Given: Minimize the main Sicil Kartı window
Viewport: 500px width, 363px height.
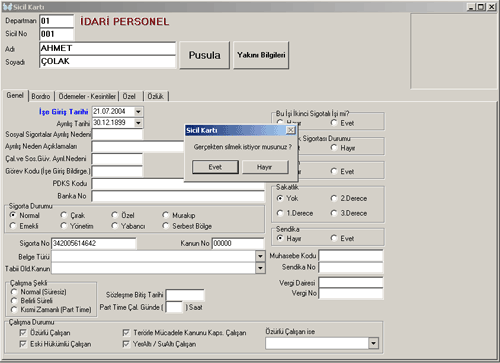Looking at the screenshot, I should click(x=472, y=6).
